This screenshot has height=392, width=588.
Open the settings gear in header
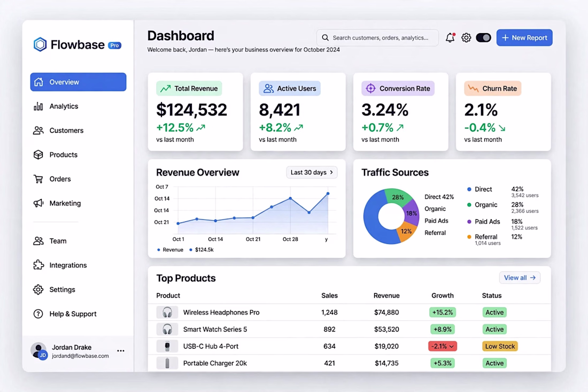click(x=466, y=37)
